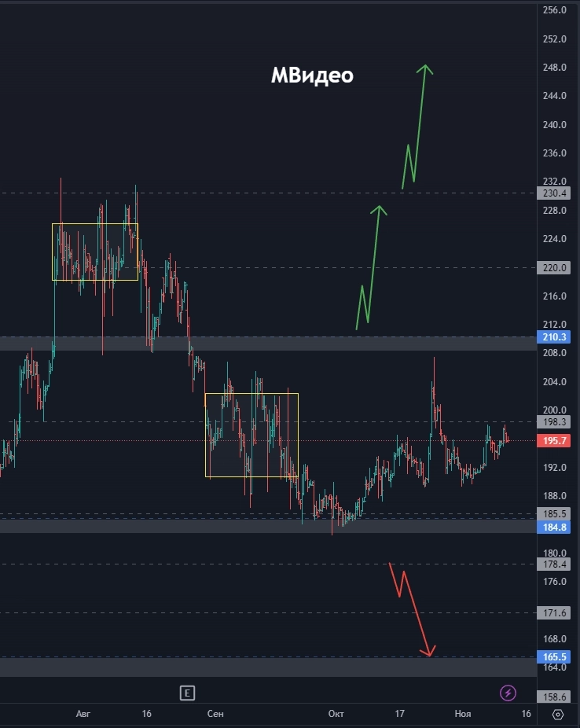The image size is (580, 728).
Task: Click the red downward arrow drawing
Action: click(413, 609)
